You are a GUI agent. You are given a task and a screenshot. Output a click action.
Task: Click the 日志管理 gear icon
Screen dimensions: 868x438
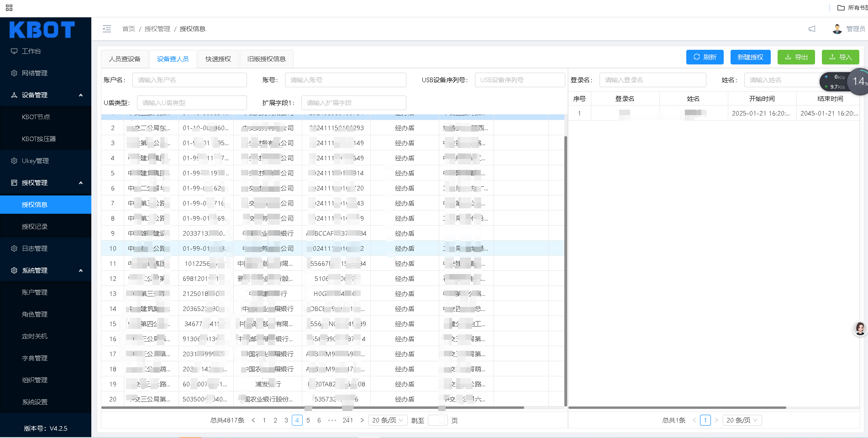14,248
